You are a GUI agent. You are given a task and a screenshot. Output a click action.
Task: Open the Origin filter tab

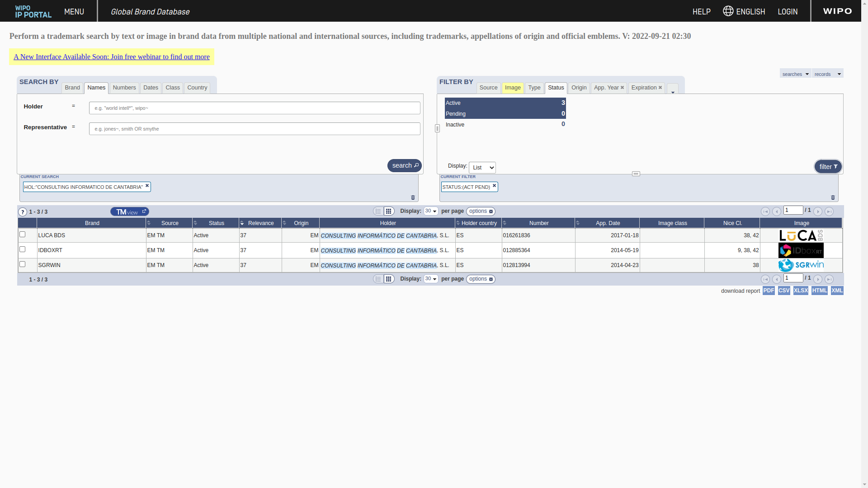[x=579, y=88]
